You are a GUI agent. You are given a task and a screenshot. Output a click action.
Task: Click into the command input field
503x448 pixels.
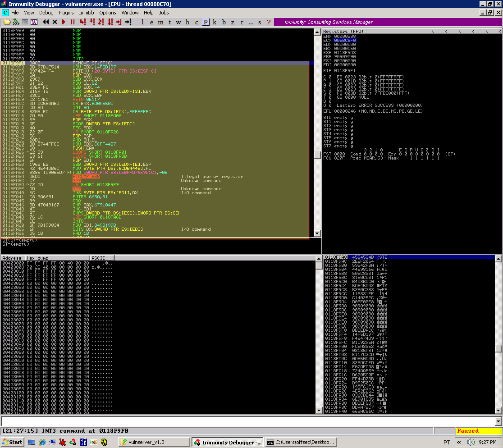pyautogui.click(x=248, y=421)
